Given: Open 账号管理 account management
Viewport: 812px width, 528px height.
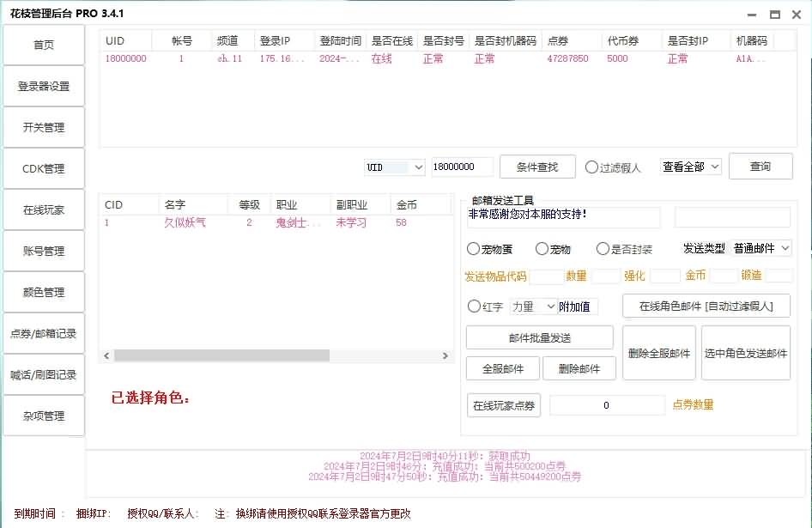Looking at the screenshot, I should point(43,251).
